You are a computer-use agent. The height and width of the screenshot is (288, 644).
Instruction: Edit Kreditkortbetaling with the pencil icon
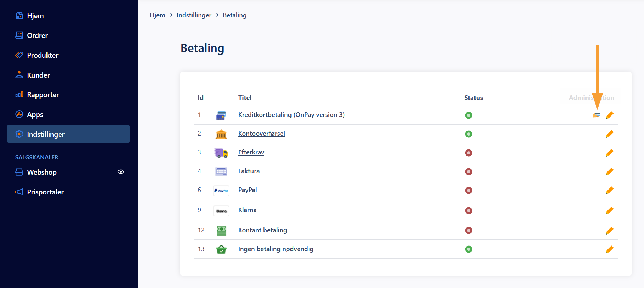(x=609, y=115)
